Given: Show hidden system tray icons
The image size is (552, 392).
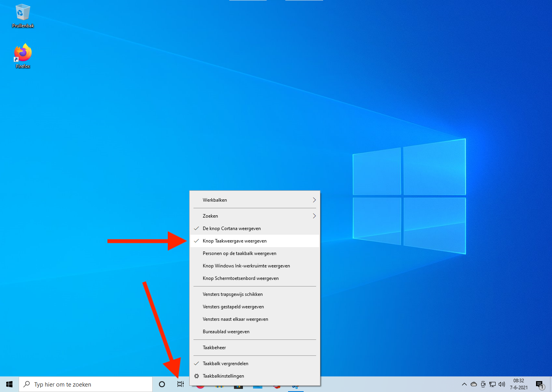Looking at the screenshot, I should [464, 384].
